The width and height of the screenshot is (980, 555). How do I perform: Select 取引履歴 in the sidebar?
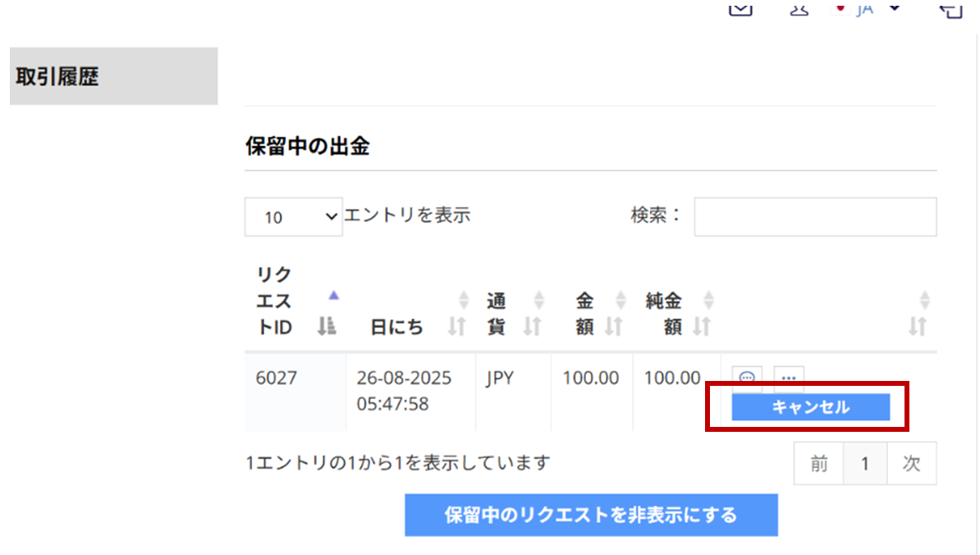point(113,76)
